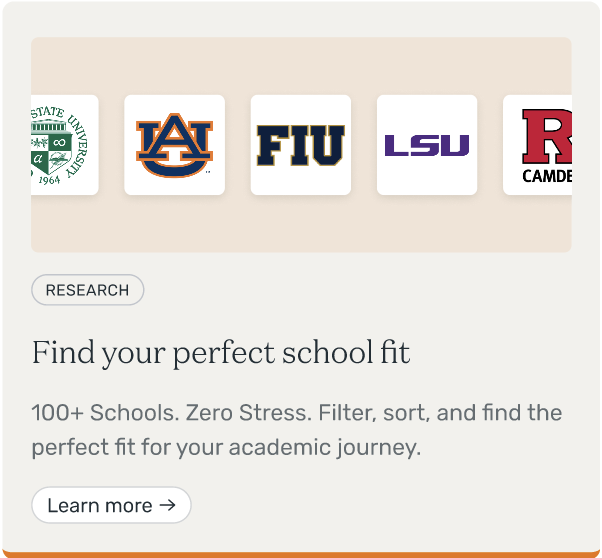
Task: Click the white tile border around FIU
Action: (300, 101)
